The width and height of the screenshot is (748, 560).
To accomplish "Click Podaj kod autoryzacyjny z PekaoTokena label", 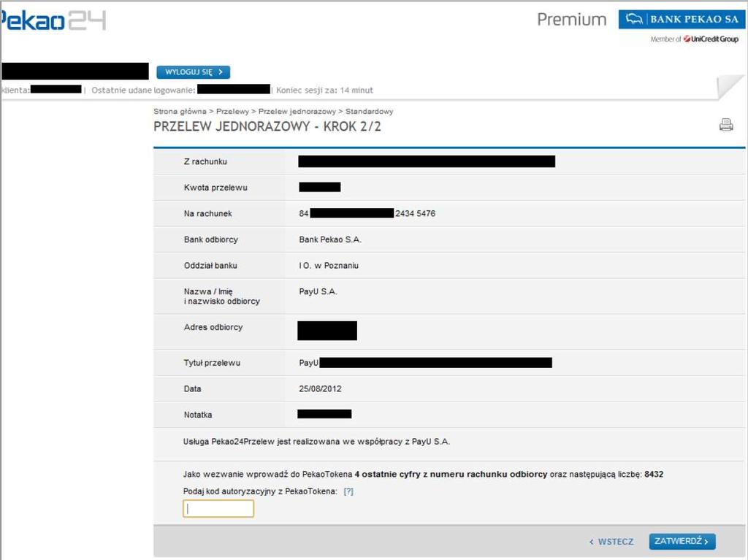I will coord(260,491).
